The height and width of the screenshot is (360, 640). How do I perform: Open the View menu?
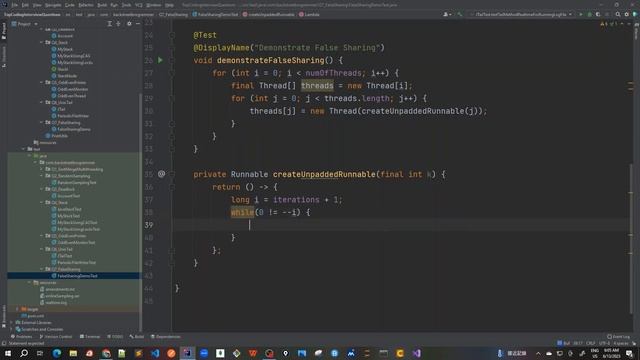[x=37, y=5]
